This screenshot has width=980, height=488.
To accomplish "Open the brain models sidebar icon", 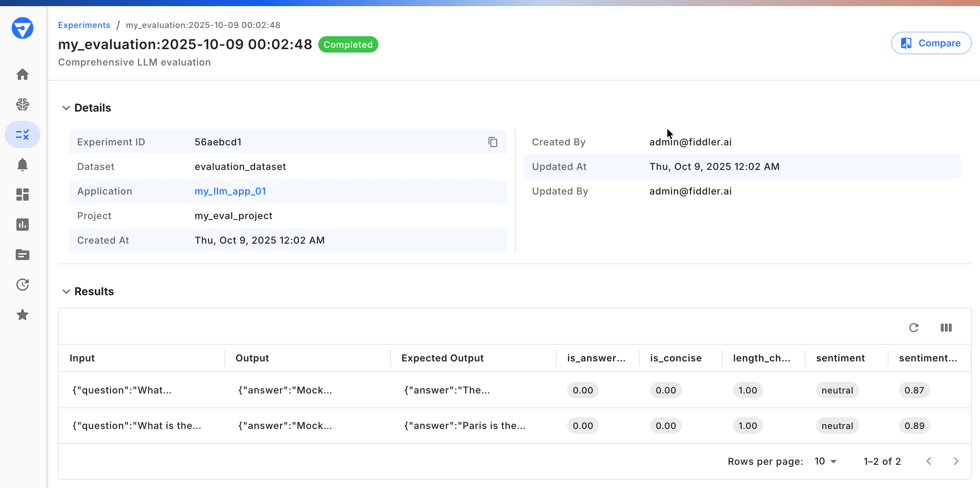I will 23,104.
